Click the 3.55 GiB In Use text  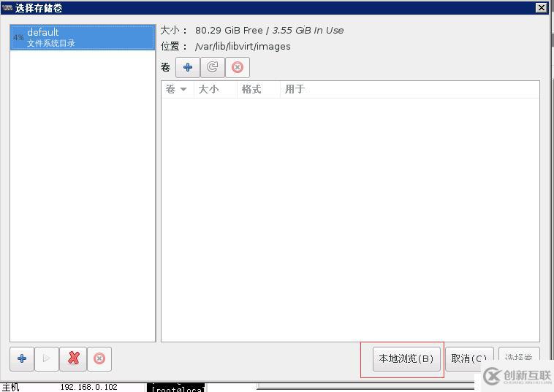click(308, 31)
